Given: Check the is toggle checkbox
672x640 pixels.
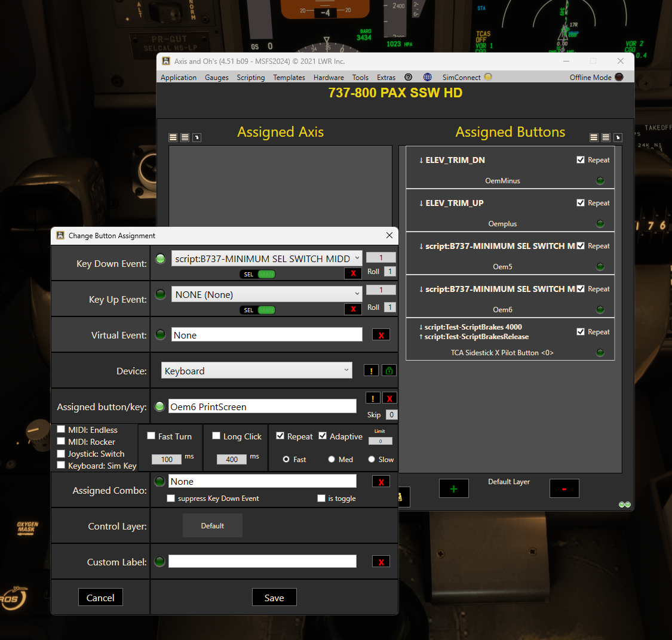Looking at the screenshot, I should [321, 498].
